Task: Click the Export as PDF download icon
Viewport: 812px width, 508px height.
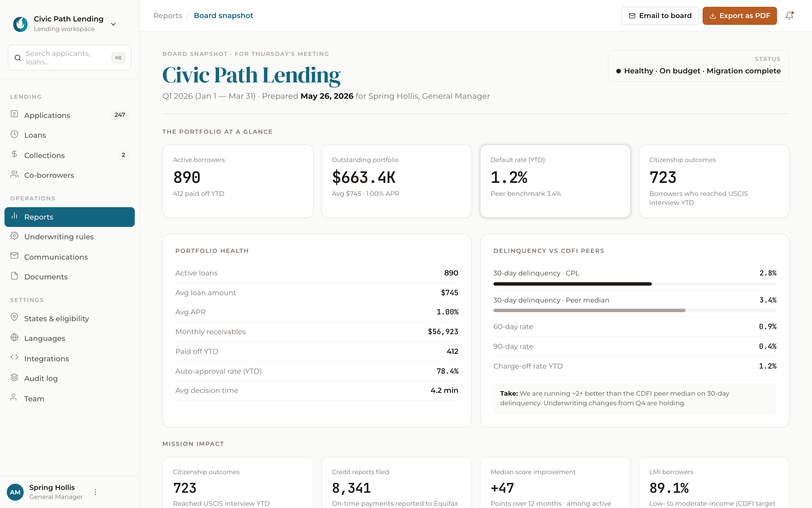Action: pyautogui.click(x=713, y=16)
